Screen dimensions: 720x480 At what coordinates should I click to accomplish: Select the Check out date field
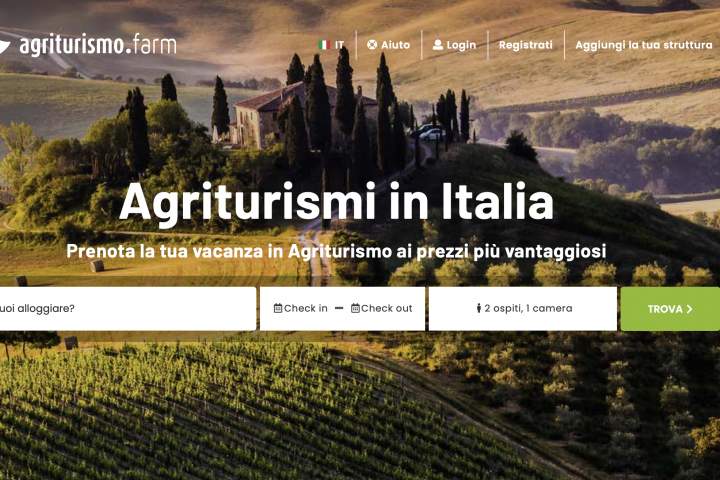(382, 308)
